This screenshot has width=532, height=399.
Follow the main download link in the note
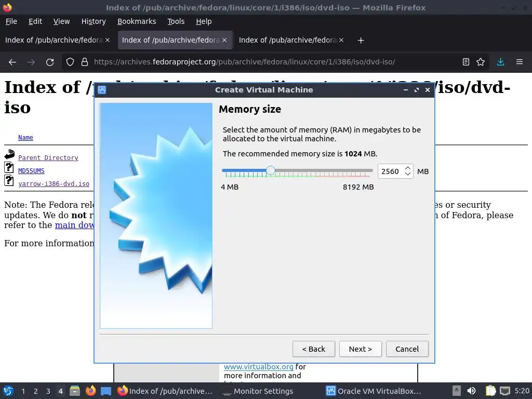click(75, 225)
